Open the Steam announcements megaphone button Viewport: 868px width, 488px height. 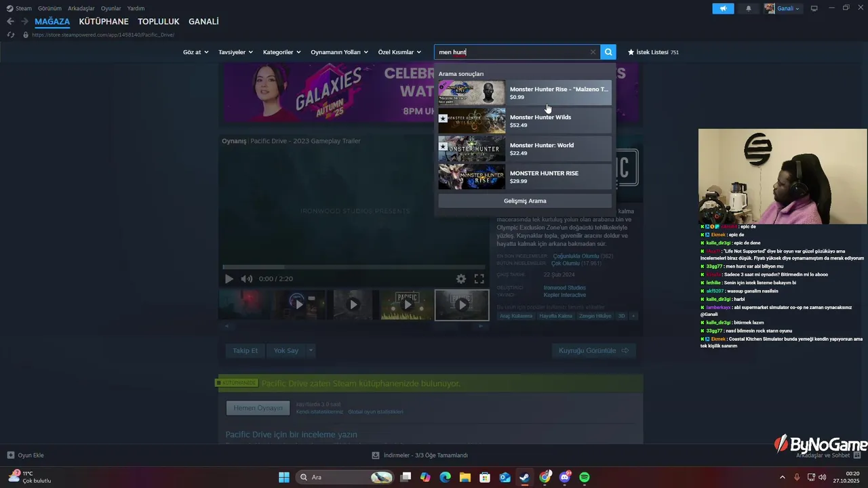[x=723, y=8]
